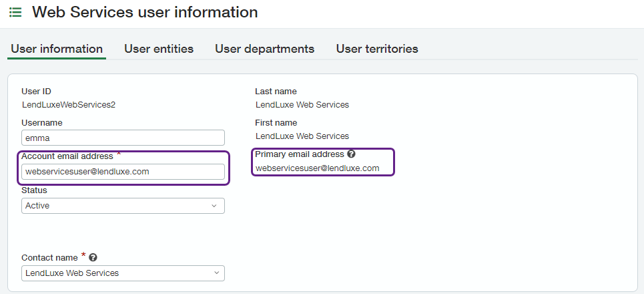Switch to the User information tab

tap(57, 49)
